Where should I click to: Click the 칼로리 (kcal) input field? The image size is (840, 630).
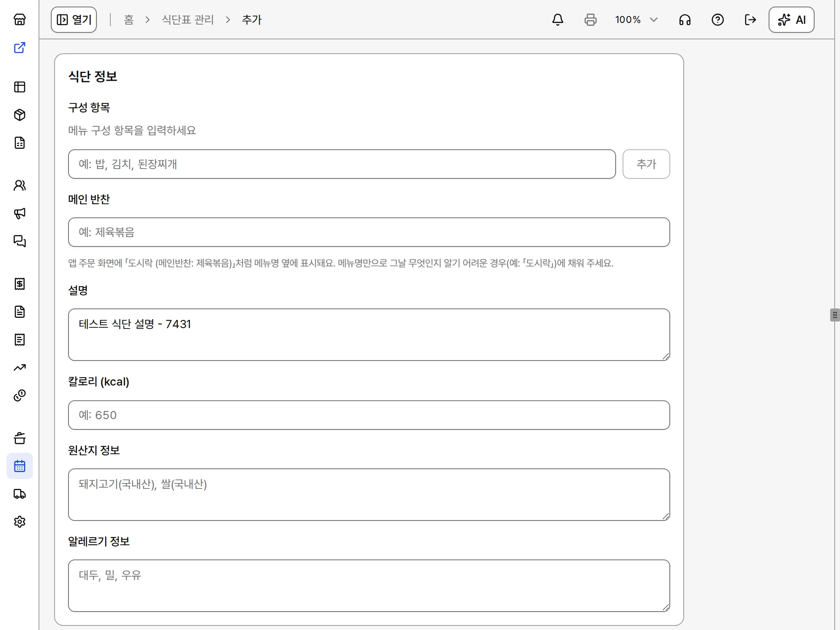369,415
